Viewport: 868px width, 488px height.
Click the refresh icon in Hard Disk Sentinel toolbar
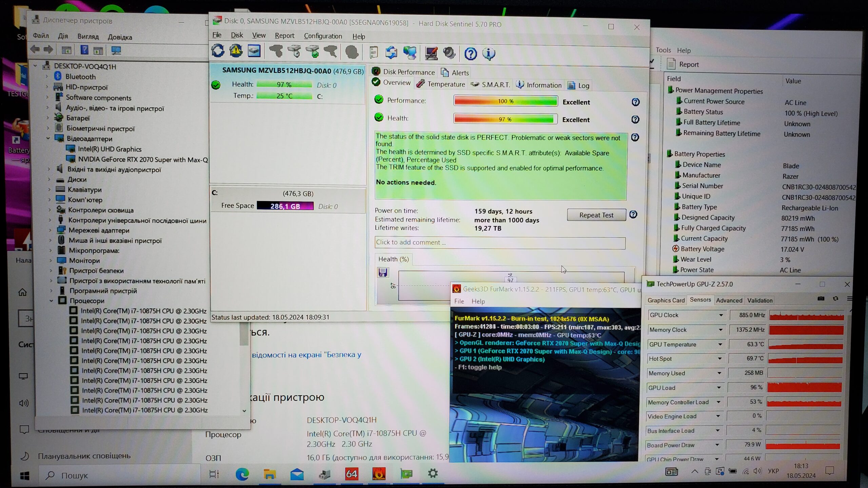[218, 51]
